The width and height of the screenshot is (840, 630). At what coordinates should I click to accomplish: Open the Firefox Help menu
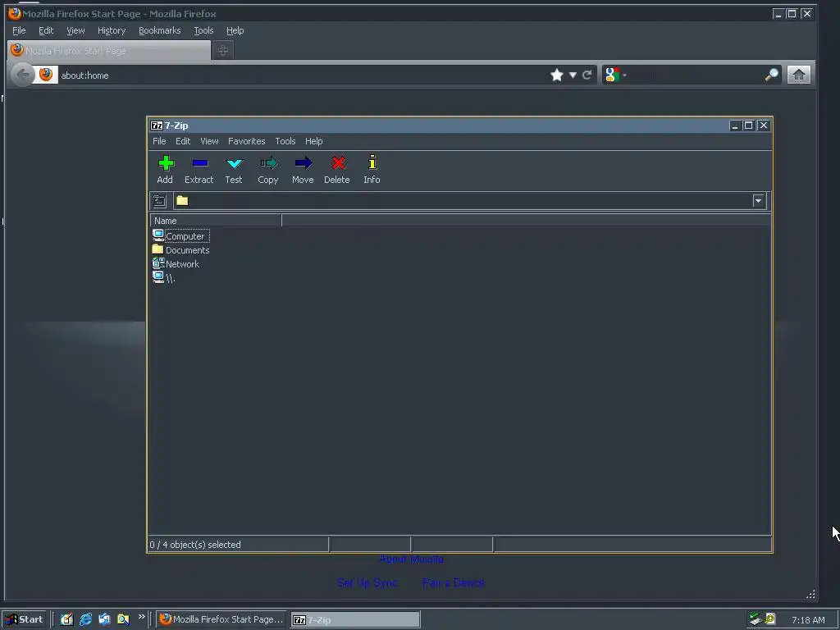click(235, 30)
